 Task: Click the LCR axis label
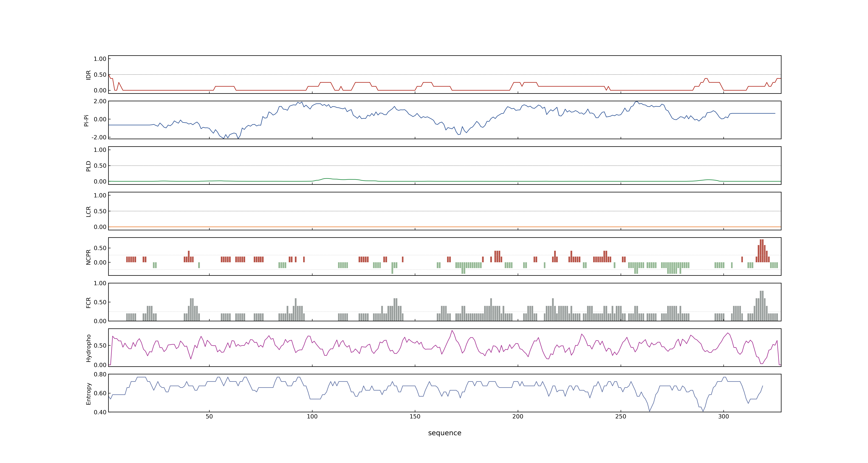point(88,212)
